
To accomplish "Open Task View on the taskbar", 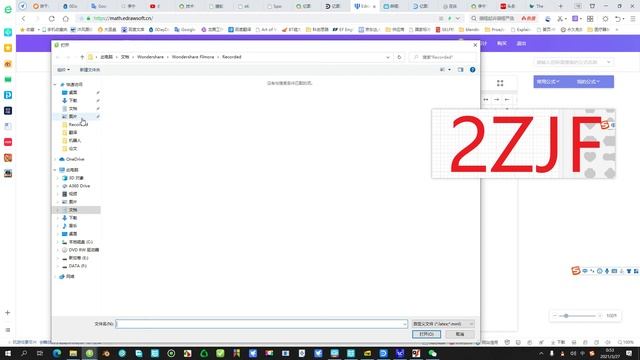I will (40, 353).
